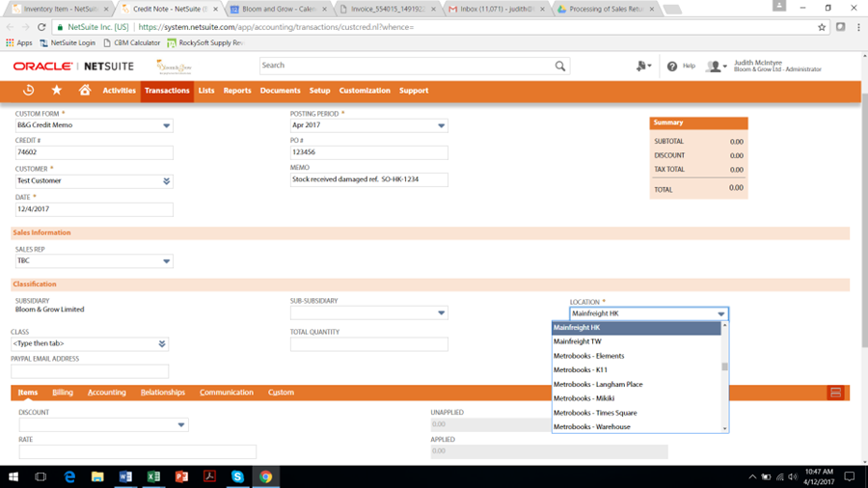
Task: Open the Reports menu
Action: (237, 91)
